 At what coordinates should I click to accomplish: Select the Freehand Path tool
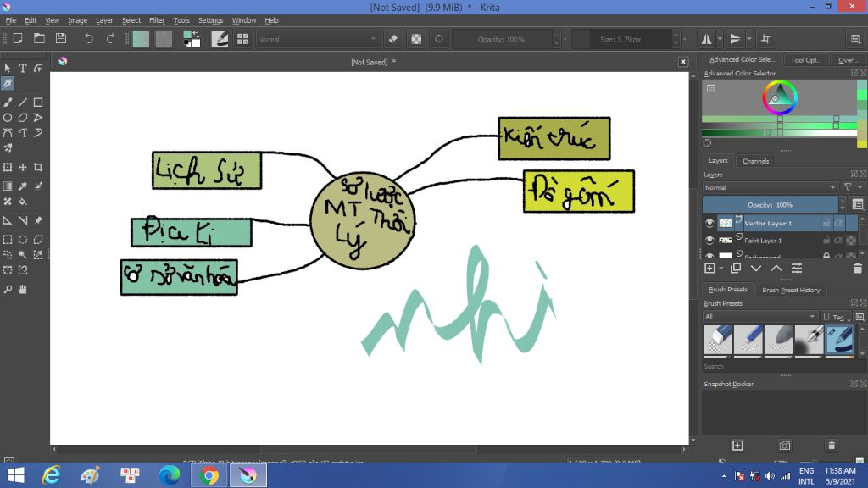click(23, 133)
